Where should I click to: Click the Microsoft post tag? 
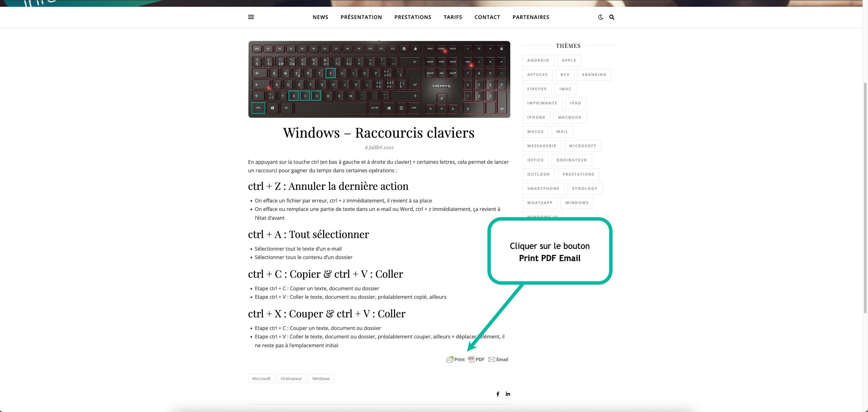(x=261, y=378)
